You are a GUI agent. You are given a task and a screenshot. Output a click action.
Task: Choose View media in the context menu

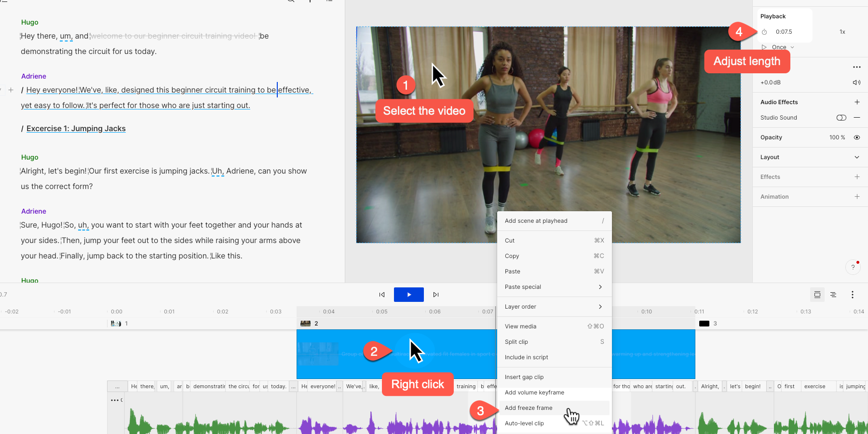tap(555, 326)
